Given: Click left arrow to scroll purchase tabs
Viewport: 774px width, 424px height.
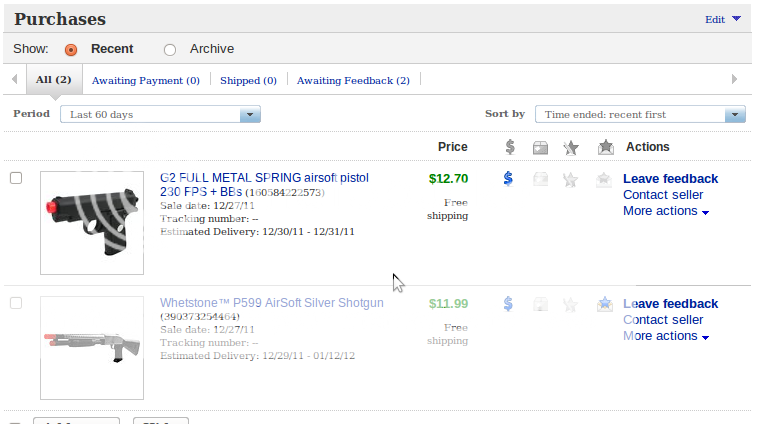Looking at the screenshot, I should 14,80.
